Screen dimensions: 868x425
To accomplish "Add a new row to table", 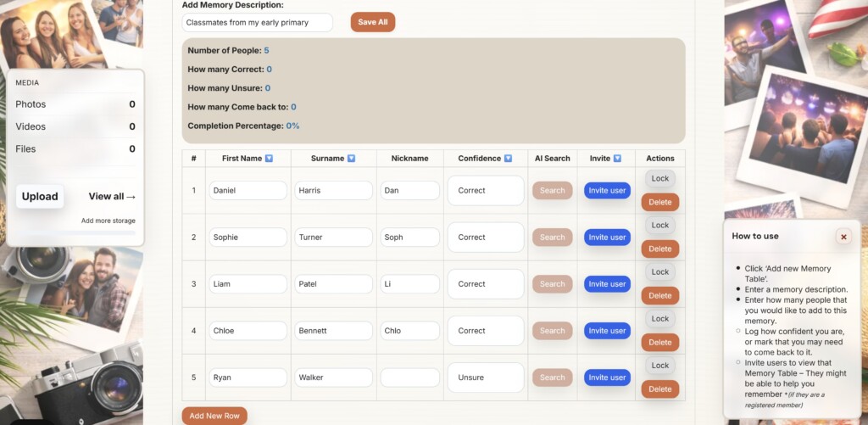I will click(x=214, y=416).
